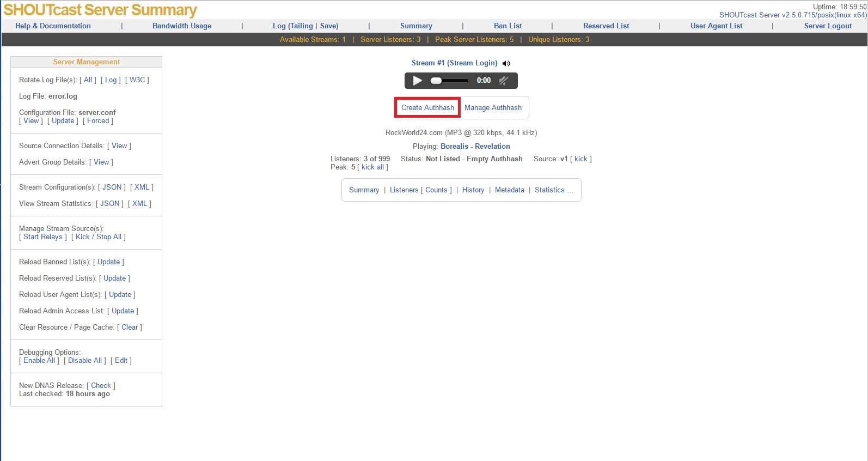
Task: Rotate All log files
Action: tap(88, 80)
